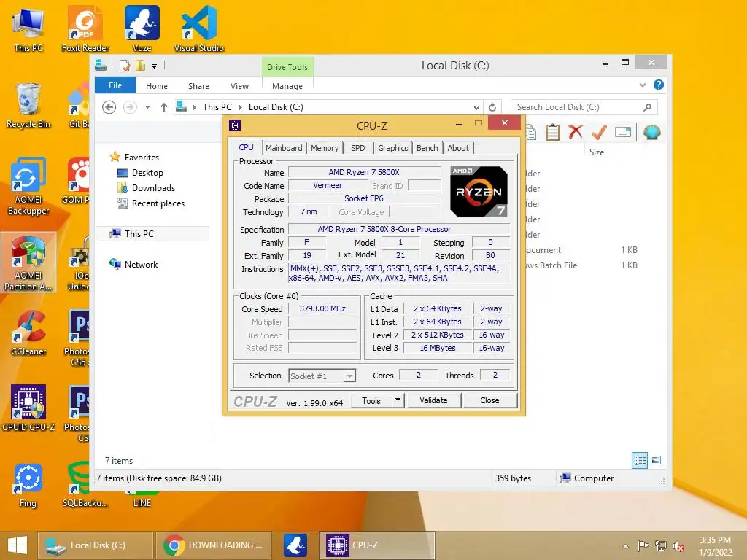This screenshot has height=560, width=747.
Task: Open the View ribbon tab in Explorer
Action: click(x=239, y=86)
